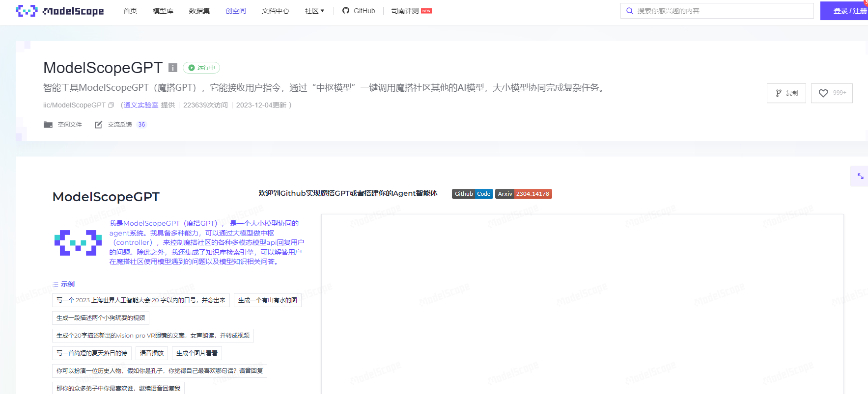Select the 创空间 nav item

point(236,11)
